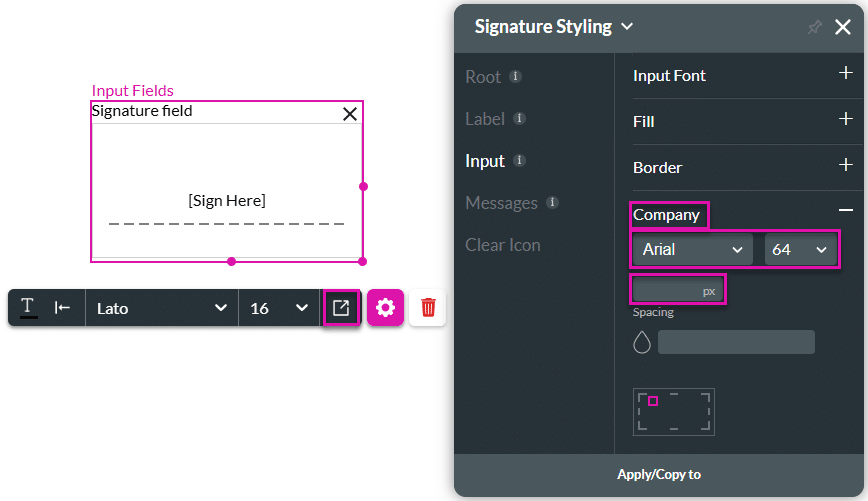This screenshot has height=501, width=868.
Task: Click the text alignment icon in toolbar
Action: pos(62,308)
